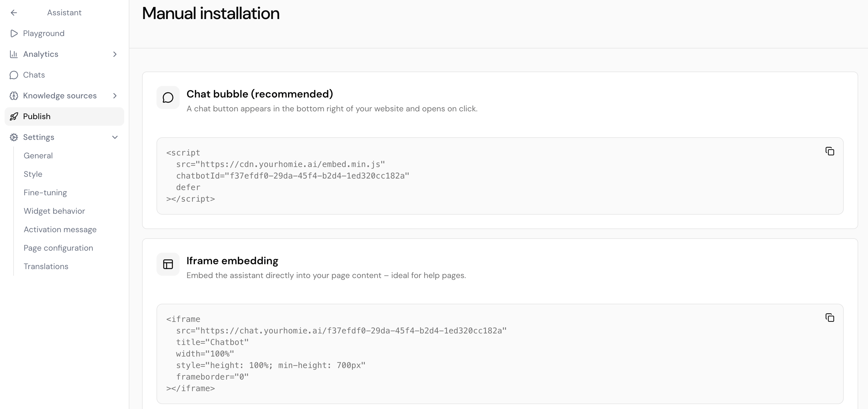Open Translations settings
This screenshot has width=868, height=409.
coord(46,267)
